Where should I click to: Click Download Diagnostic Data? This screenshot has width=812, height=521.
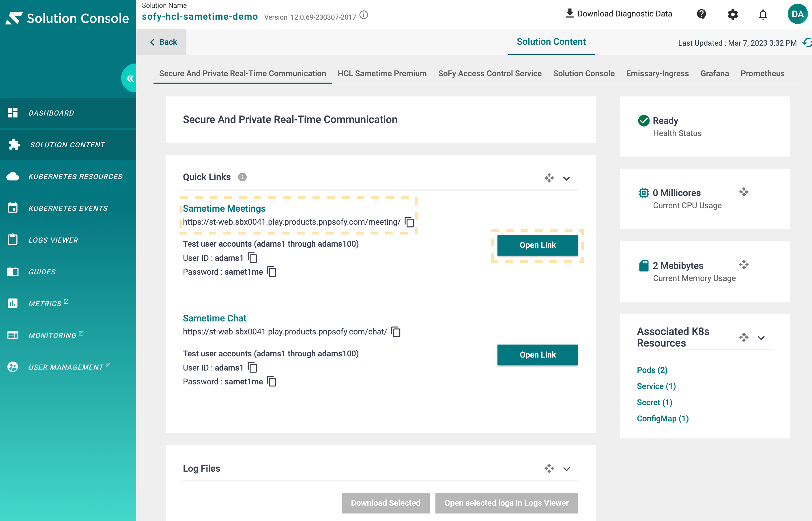619,14
